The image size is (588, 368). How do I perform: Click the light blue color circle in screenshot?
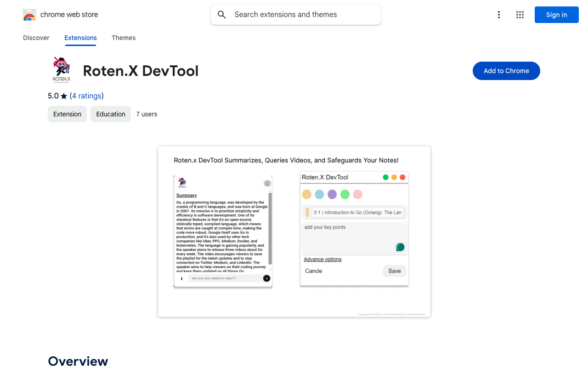click(319, 194)
